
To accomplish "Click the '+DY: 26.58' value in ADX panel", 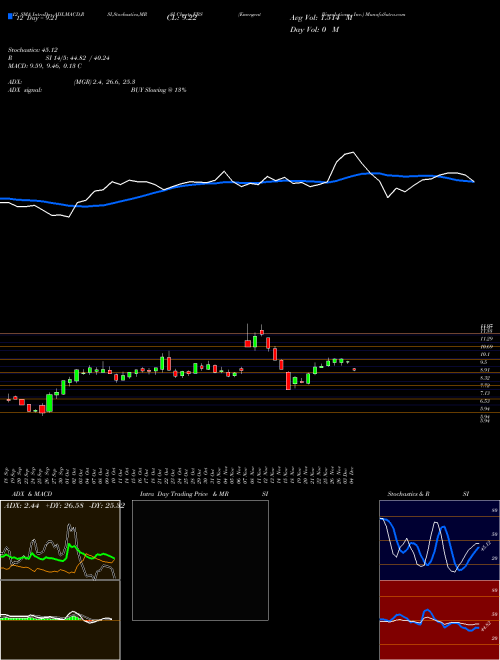I will [64, 506].
